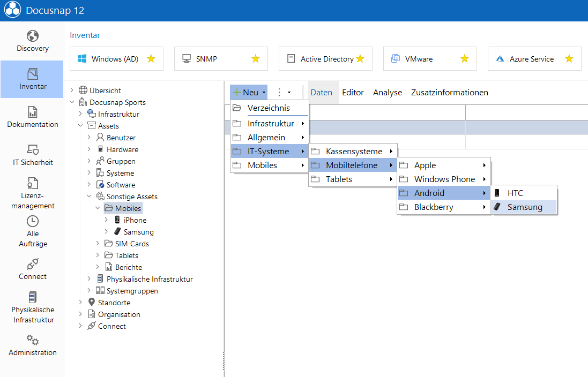Viewport: 588px width, 377px height.
Task: Click the Inventar heading link
Action: [85, 35]
